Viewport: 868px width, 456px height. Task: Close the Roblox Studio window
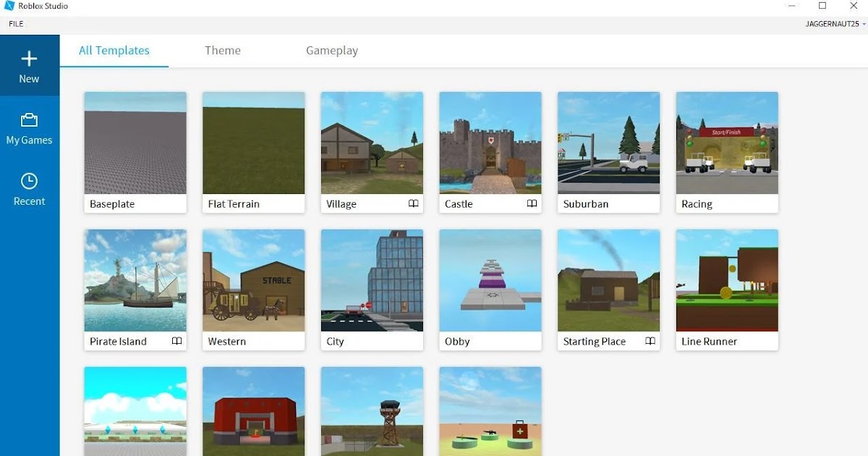tap(853, 6)
